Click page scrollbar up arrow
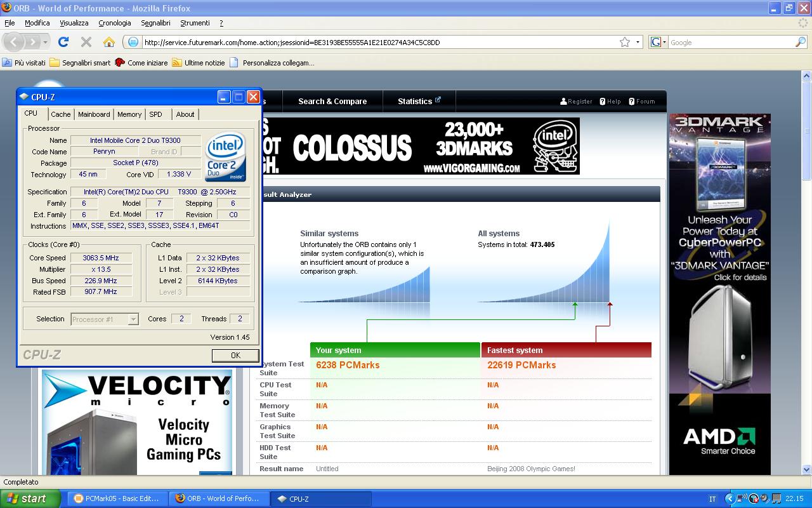 [807, 76]
